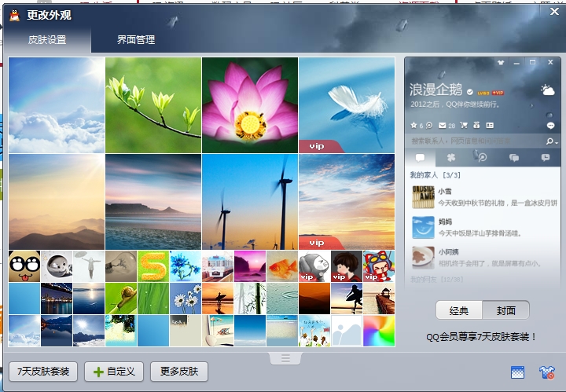Image resolution: width=566 pixels, height=392 pixels.
Task: Choose the brown-haired girl VIP skin
Action: tap(347, 266)
